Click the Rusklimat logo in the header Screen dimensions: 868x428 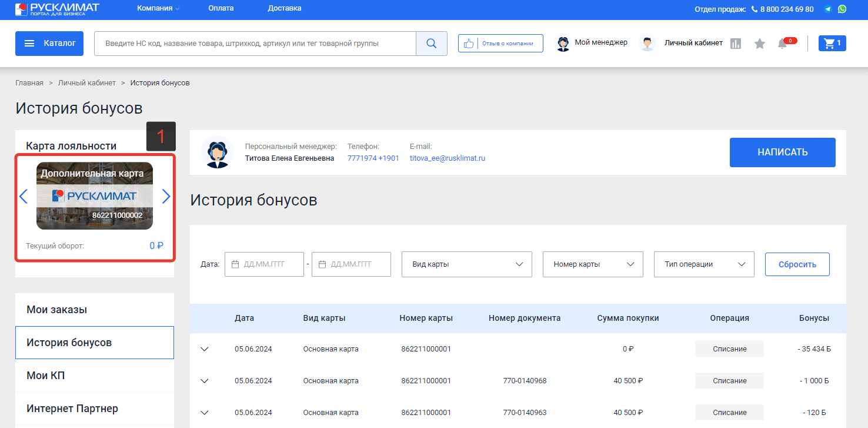57,9
